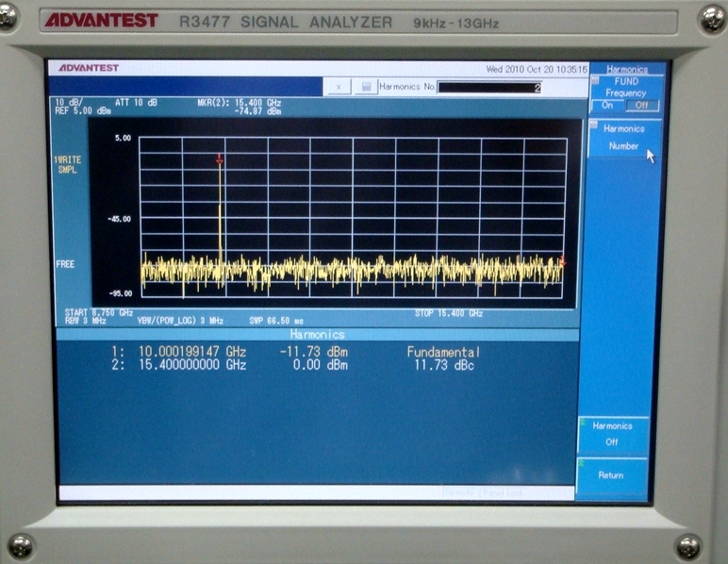Click the ADVANTEST logo on screen

89,68
